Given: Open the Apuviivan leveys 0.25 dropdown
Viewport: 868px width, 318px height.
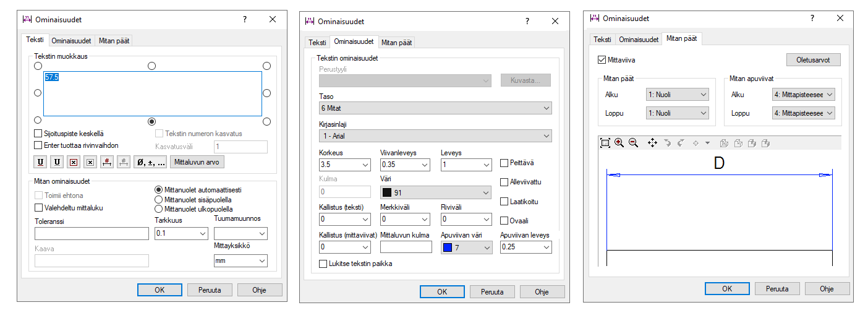Looking at the screenshot, I should point(525,247).
